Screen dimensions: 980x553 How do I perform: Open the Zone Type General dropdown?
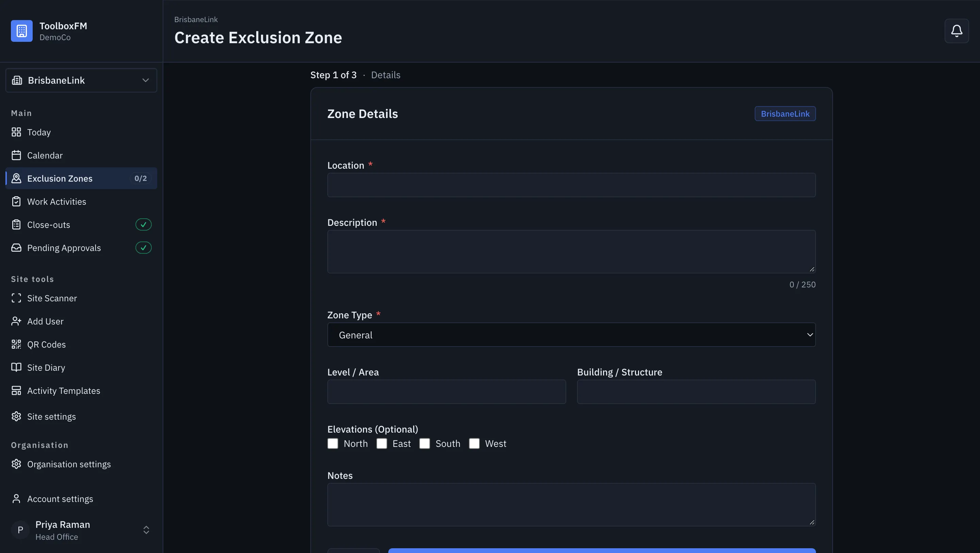point(571,335)
